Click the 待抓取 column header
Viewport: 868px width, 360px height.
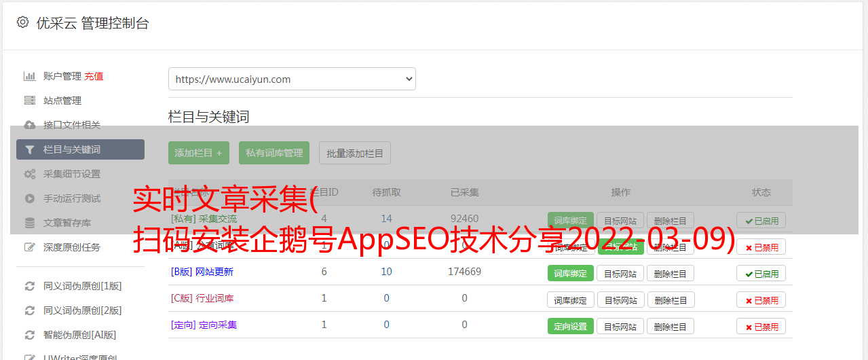point(386,192)
